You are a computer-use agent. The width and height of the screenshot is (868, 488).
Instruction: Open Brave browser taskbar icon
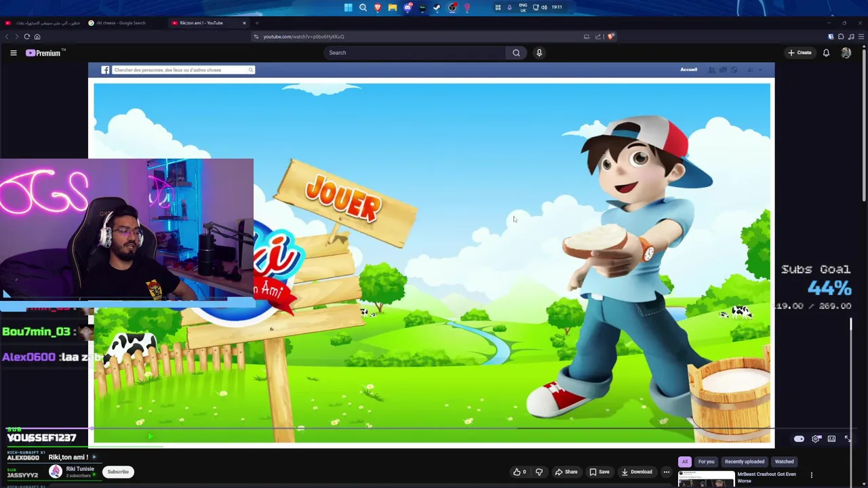tap(378, 7)
